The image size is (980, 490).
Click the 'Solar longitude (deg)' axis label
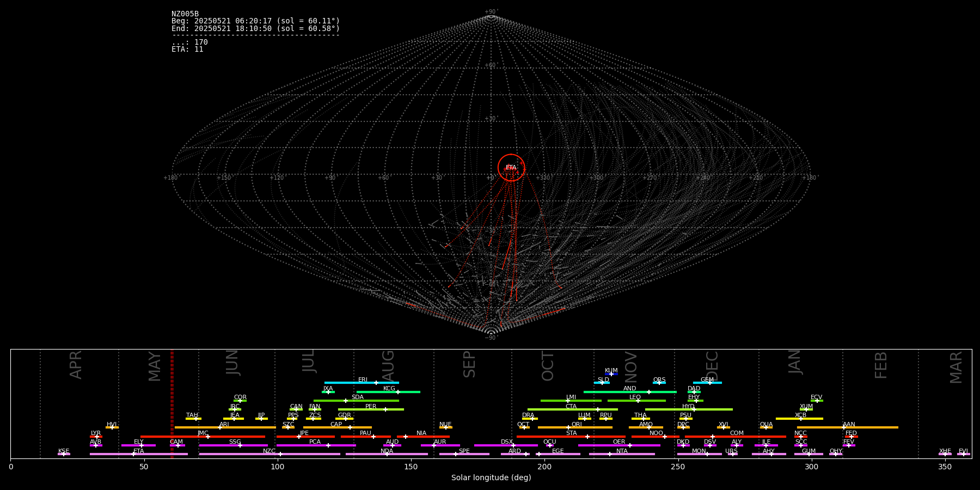[491, 477]
